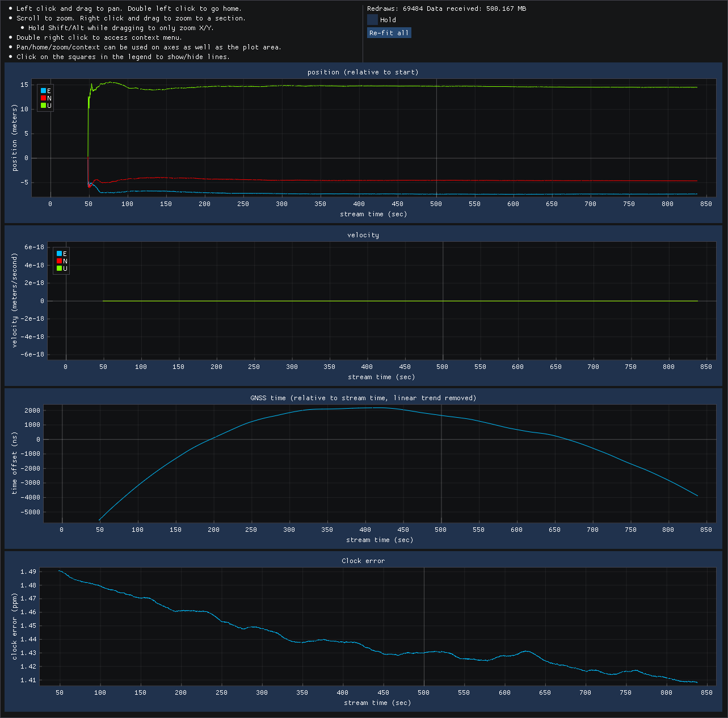This screenshot has height=718, width=728.
Task: Click the 'Redraws' data received status text
Action: point(447,9)
